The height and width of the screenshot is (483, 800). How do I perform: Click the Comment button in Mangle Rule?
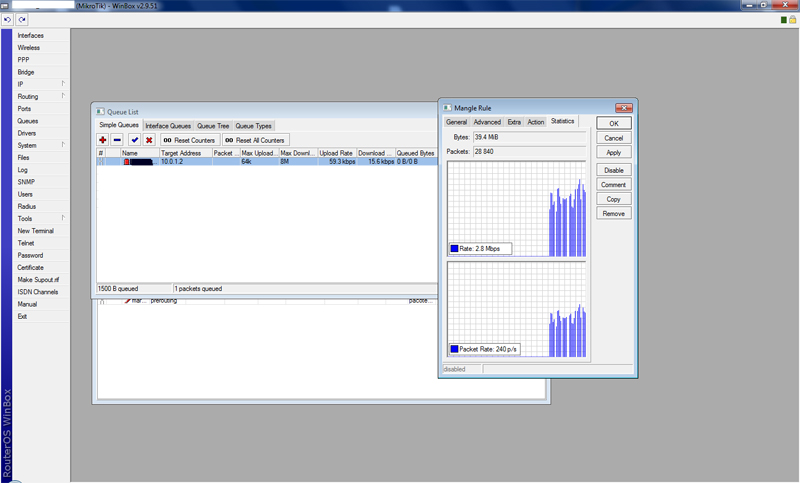613,185
